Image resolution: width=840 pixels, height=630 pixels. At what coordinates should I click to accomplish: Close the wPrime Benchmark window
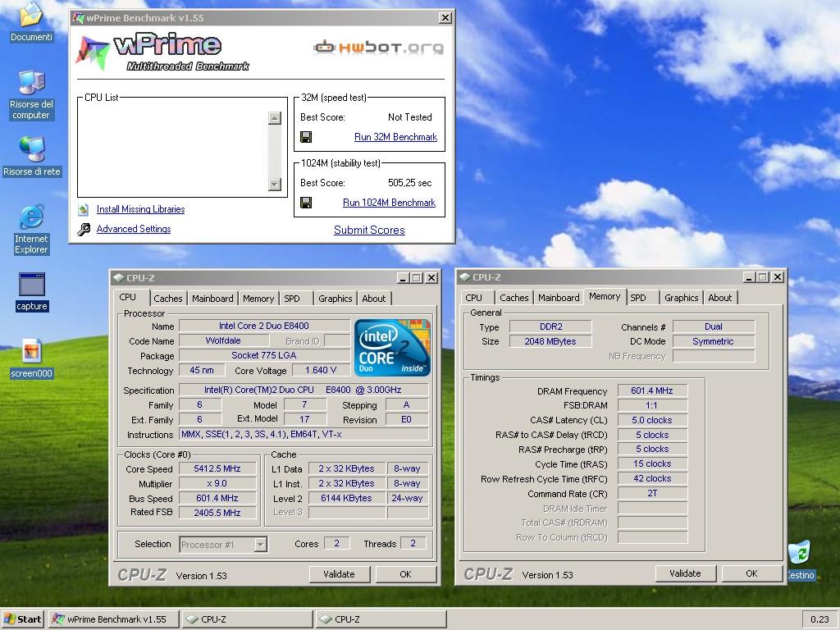pyautogui.click(x=445, y=18)
